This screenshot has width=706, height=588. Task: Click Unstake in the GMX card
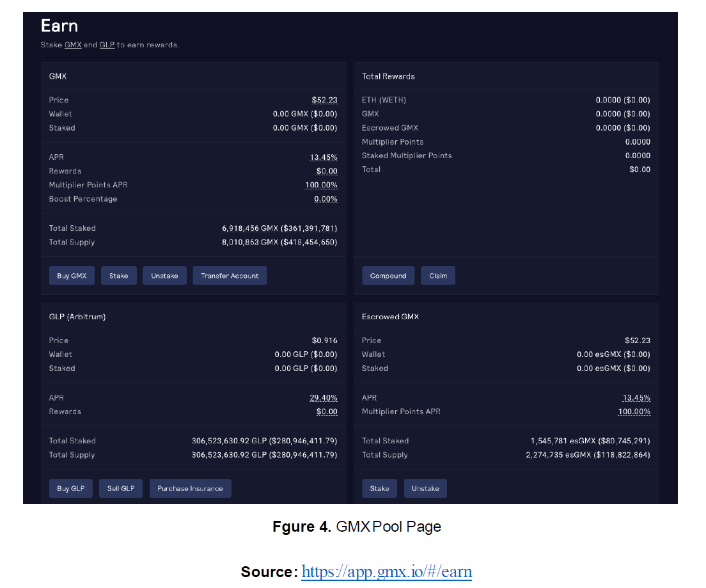pos(164,275)
